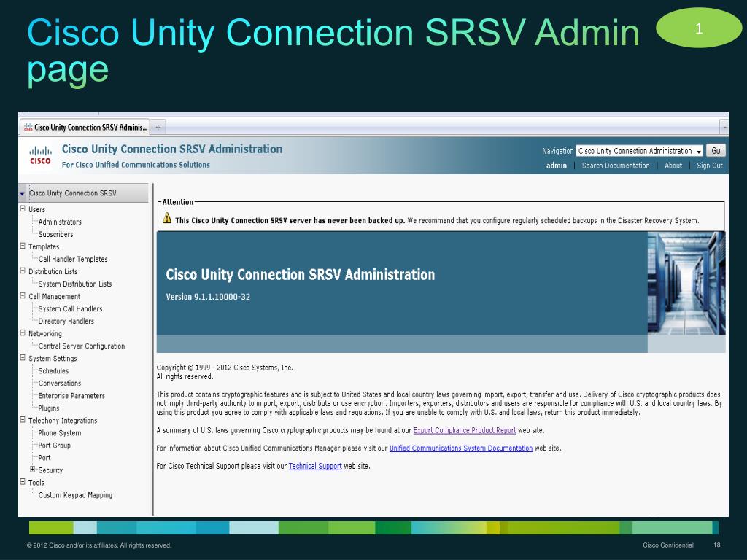Open Conversations under System Settings
The height and width of the screenshot is (560, 747).
point(60,384)
